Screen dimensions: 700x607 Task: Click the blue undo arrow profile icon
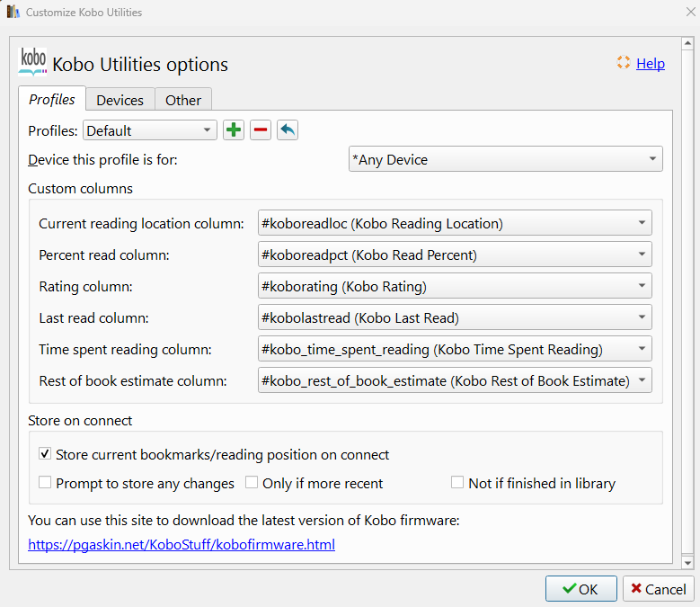(x=288, y=130)
